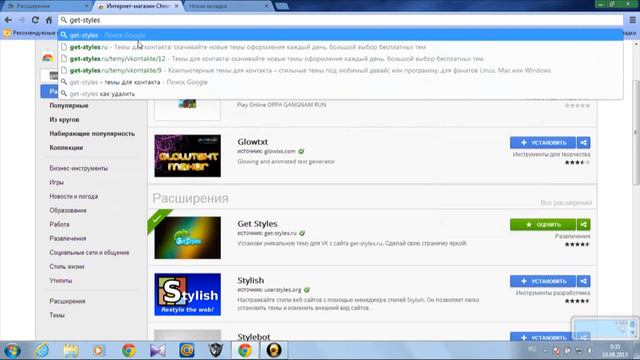Open the Chrome hamburger menu
640x360 pixels.
633,20
